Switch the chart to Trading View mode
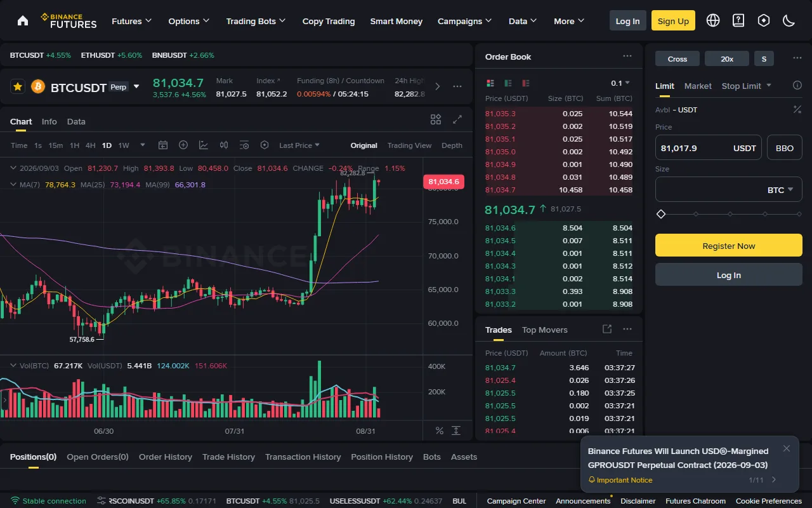This screenshot has height=508, width=812. [x=409, y=145]
